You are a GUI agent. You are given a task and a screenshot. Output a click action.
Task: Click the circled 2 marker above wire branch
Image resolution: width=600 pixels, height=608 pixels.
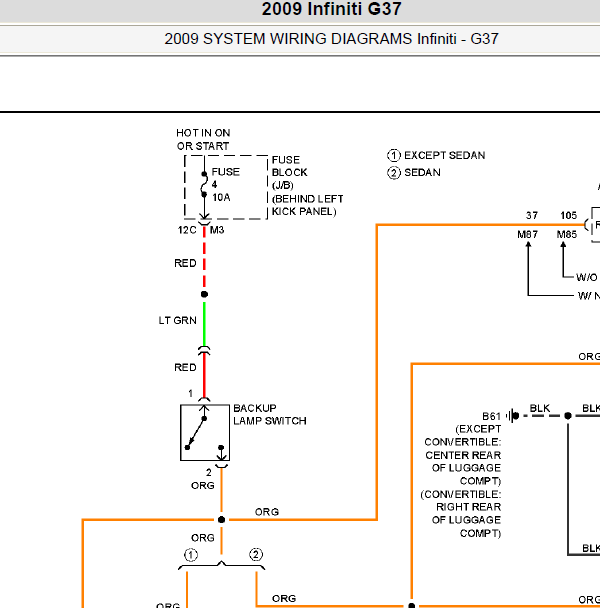click(x=256, y=554)
